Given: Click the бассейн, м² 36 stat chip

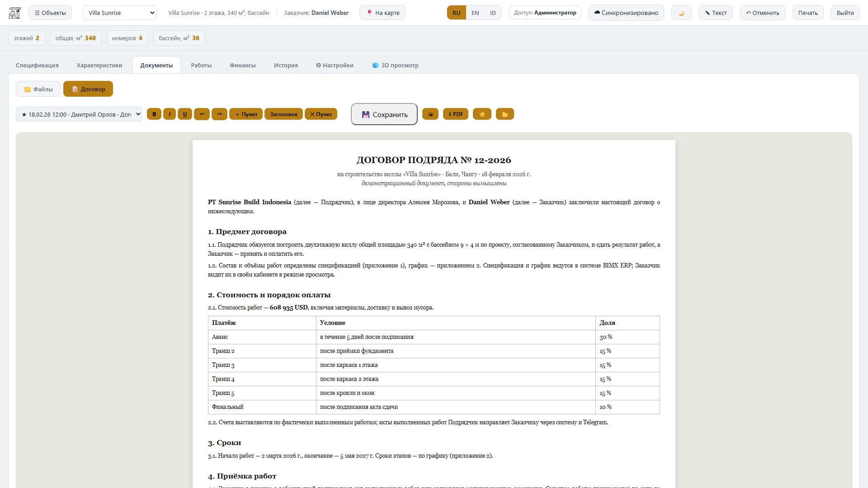Looking at the screenshot, I should [179, 38].
